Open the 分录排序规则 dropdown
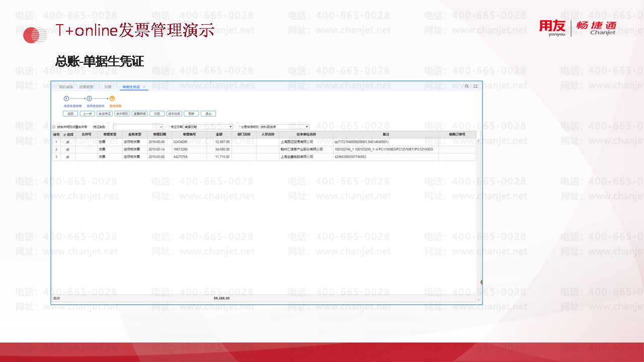Image resolution: width=644 pixels, height=362 pixels. tap(284, 127)
